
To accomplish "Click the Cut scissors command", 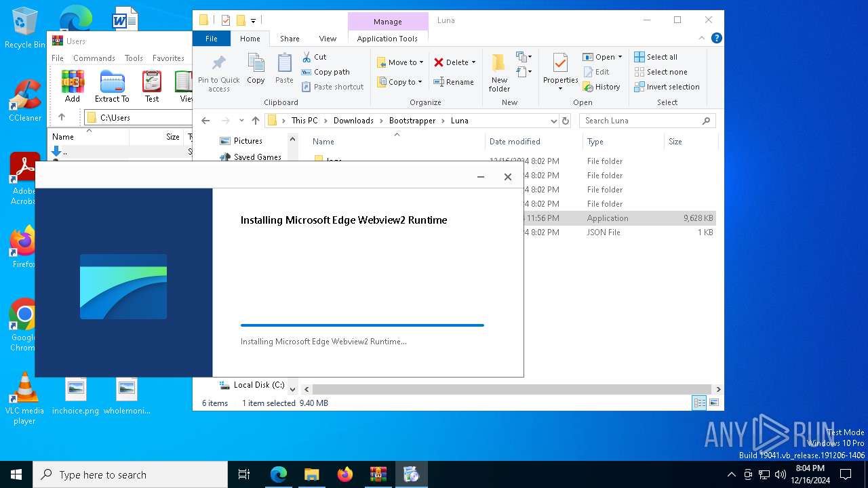I will click(x=314, y=57).
